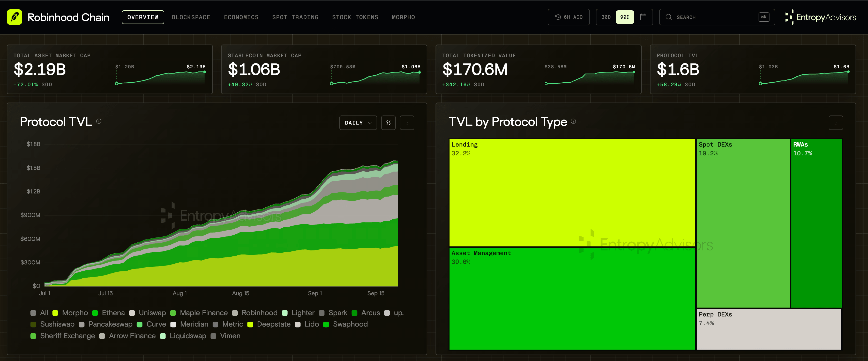868x361 pixels.
Task: Focus the Search input field
Action: [717, 17]
